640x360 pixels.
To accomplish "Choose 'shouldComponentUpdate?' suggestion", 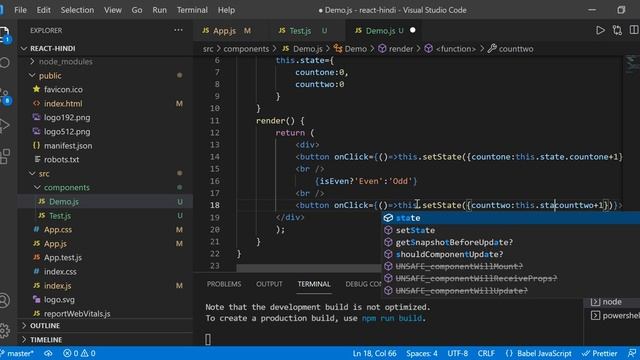I will pos(511,254).
